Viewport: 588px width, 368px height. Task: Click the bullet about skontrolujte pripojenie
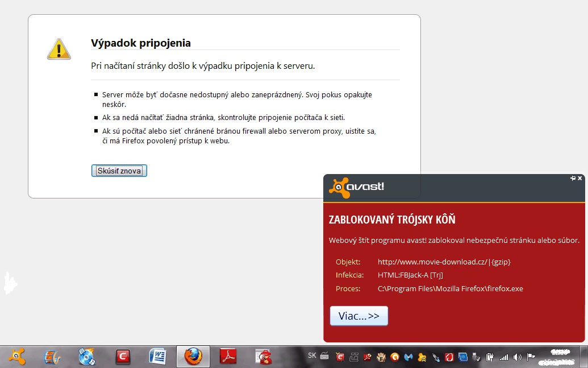223,118
